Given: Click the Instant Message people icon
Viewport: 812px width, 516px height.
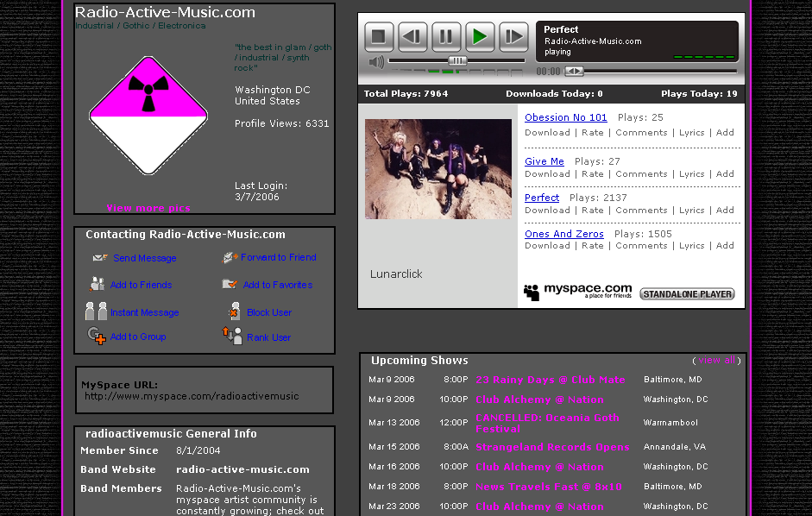Looking at the screenshot, I should click(97, 311).
